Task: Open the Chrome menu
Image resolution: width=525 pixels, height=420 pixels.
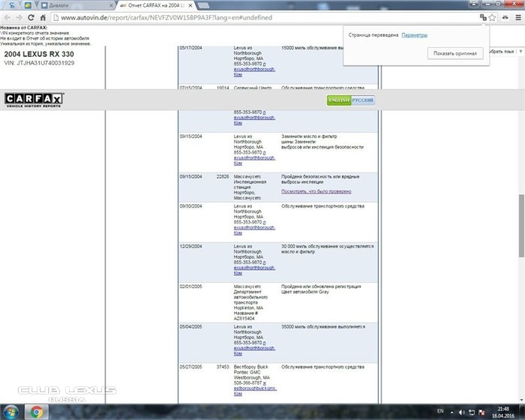Action: click(x=514, y=16)
